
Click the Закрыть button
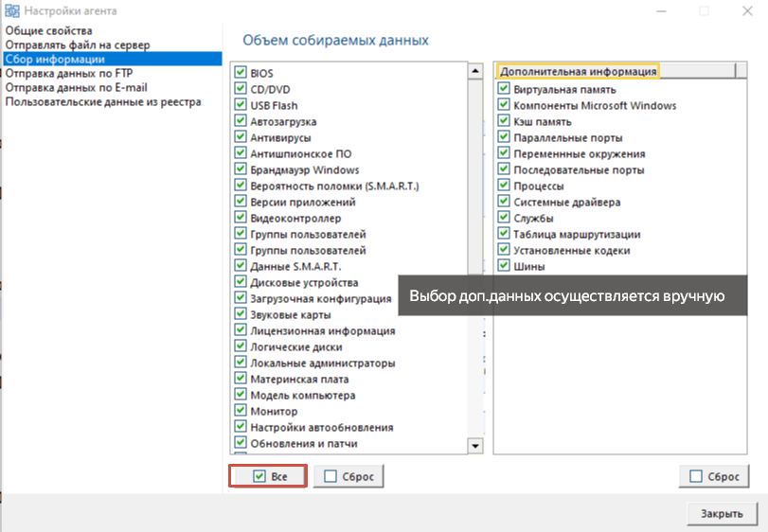click(x=722, y=513)
